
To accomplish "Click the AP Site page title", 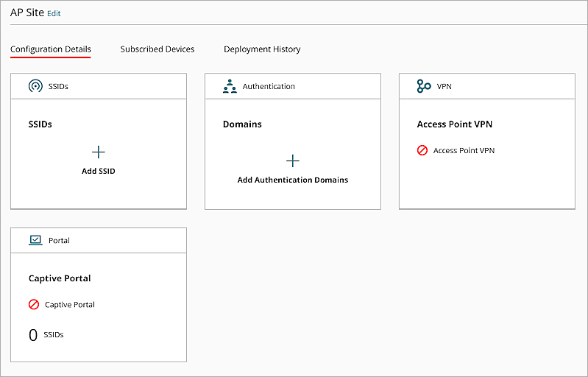I will pos(27,13).
